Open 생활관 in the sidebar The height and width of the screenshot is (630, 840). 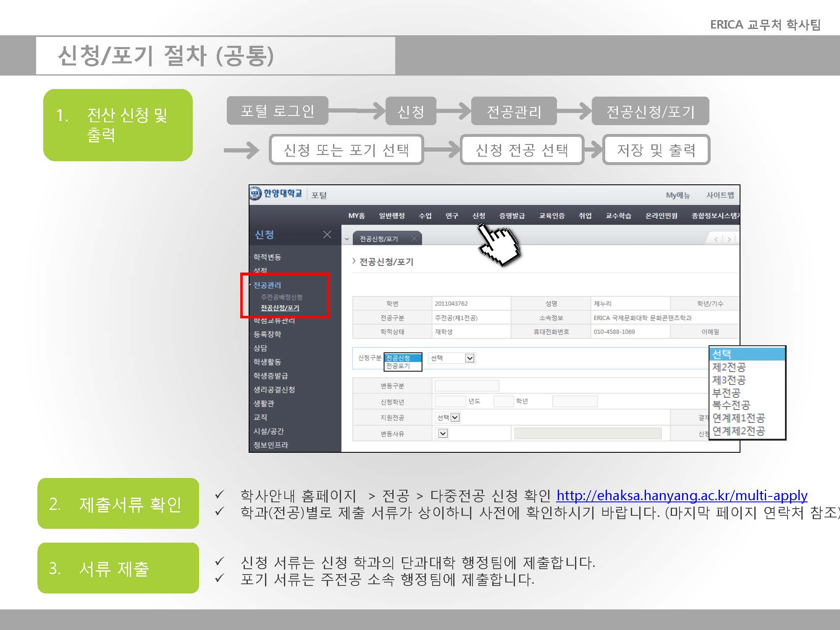click(264, 404)
